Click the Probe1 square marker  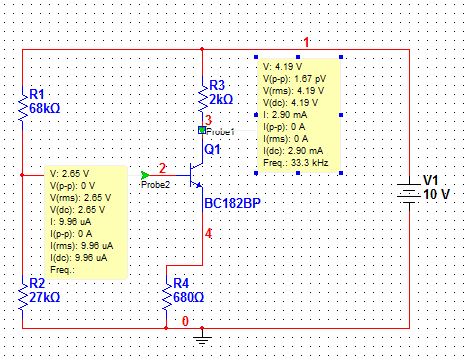pyautogui.click(x=202, y=130)
